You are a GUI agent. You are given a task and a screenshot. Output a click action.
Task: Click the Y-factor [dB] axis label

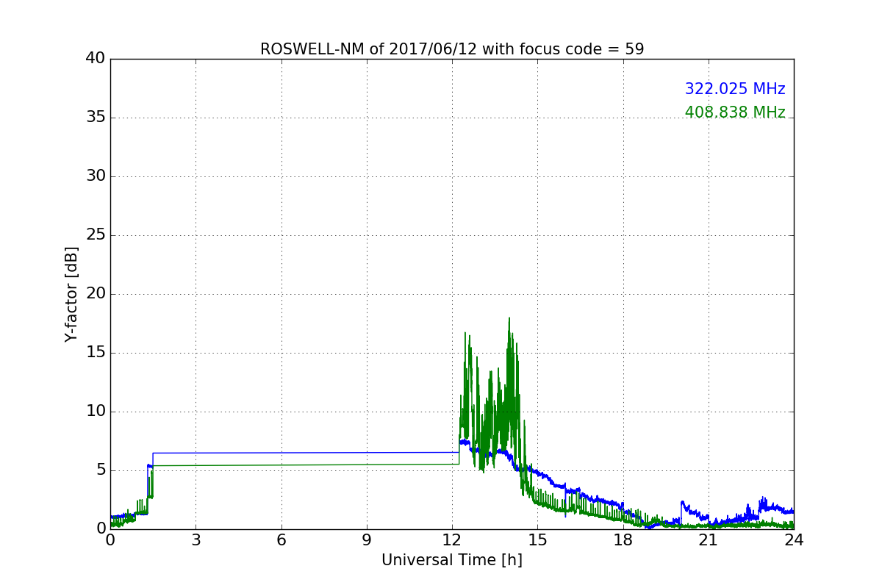[71, 294]
